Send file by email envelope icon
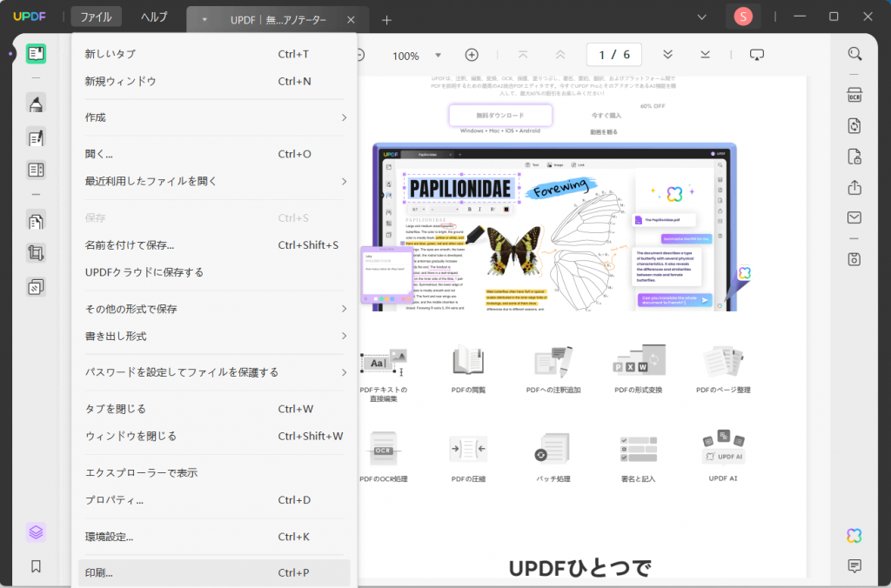Viewport: 891px width, 588px height. 854,217
